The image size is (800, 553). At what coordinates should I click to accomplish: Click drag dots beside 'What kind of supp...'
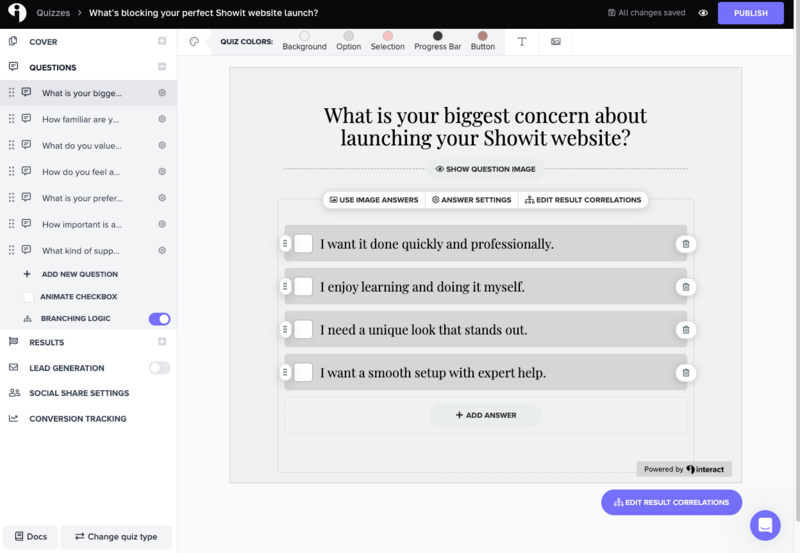(x=11, y=250)
